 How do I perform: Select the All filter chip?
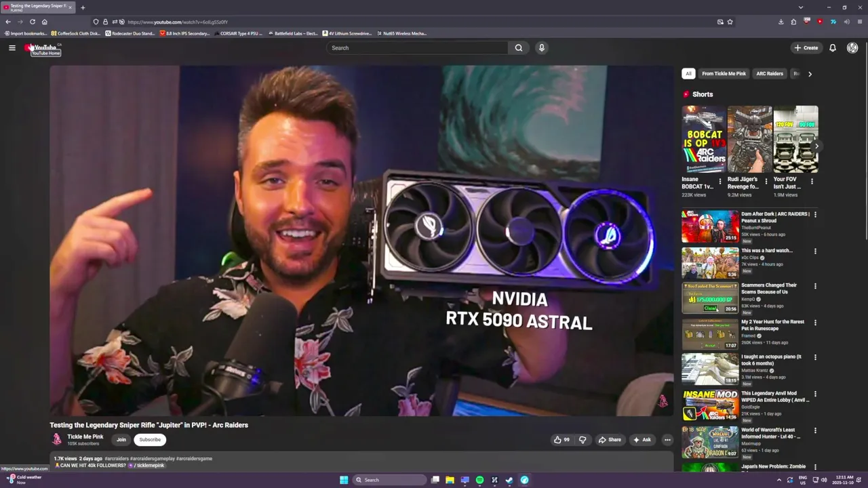point(688,73)
